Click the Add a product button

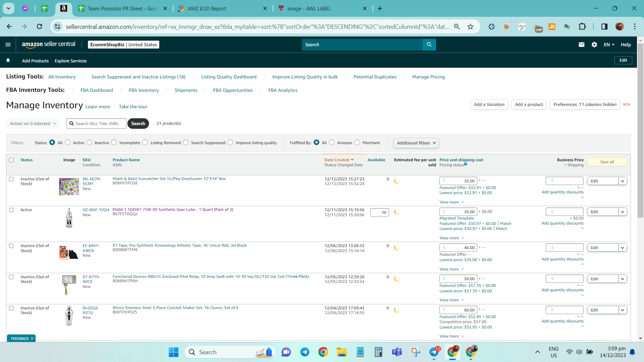529,105
